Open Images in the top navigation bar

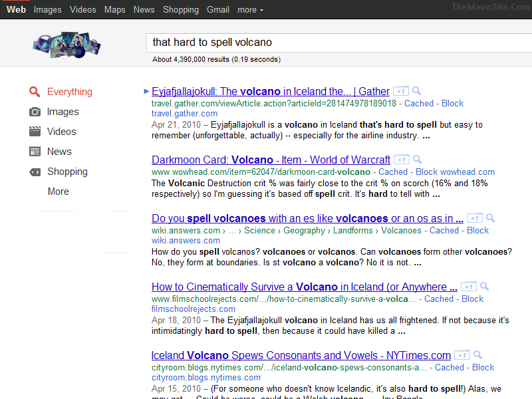47,10
